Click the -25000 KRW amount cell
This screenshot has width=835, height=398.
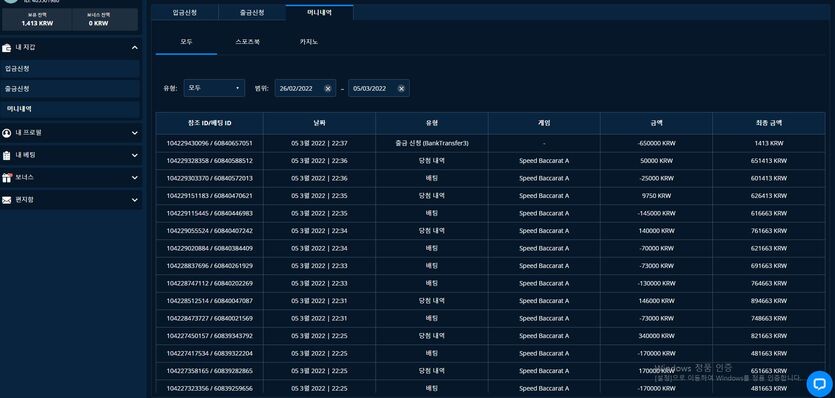(x=657, y=178)
